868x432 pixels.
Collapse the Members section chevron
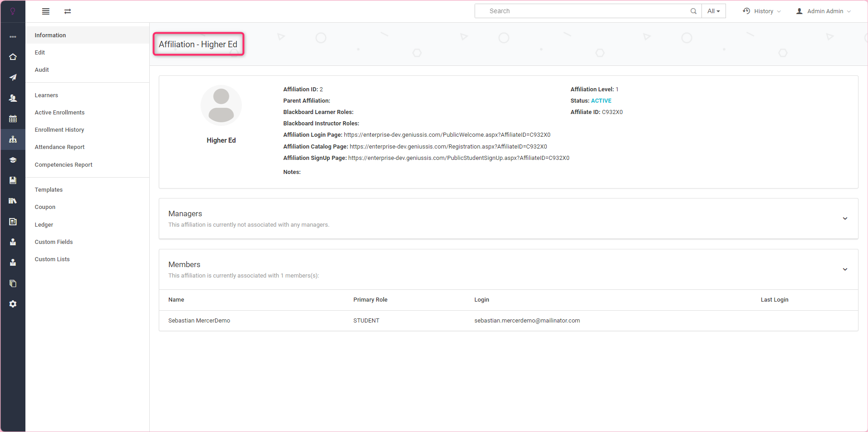click(x=845, y=269)
